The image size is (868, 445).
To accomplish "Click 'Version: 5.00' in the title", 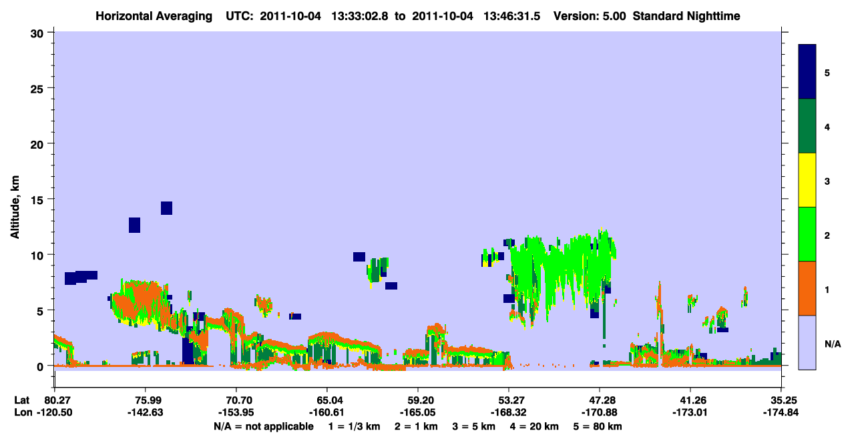I will (590, 15).
